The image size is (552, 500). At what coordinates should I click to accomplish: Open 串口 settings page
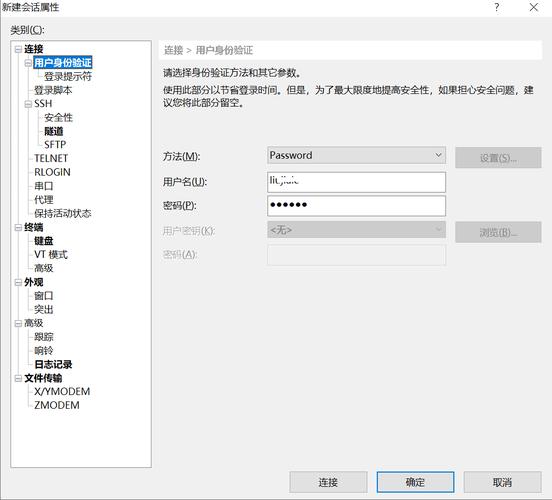pos(44,186)
